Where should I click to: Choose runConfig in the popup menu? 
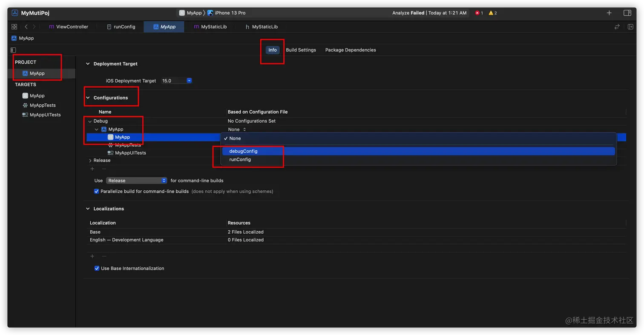tap(418, 160)
